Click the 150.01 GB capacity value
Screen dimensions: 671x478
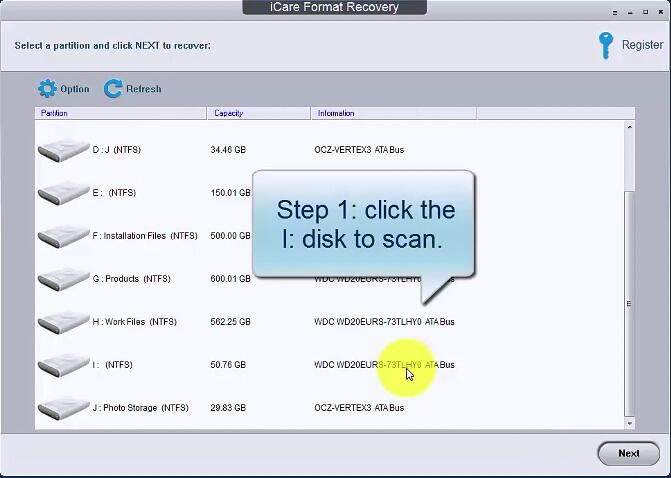[x=230, y=193]
